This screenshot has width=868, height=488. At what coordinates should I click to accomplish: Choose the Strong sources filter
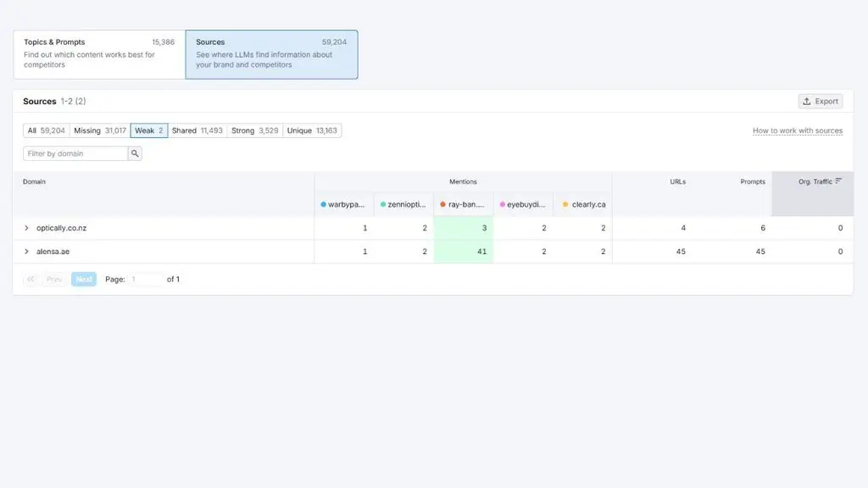pos(254,130)
